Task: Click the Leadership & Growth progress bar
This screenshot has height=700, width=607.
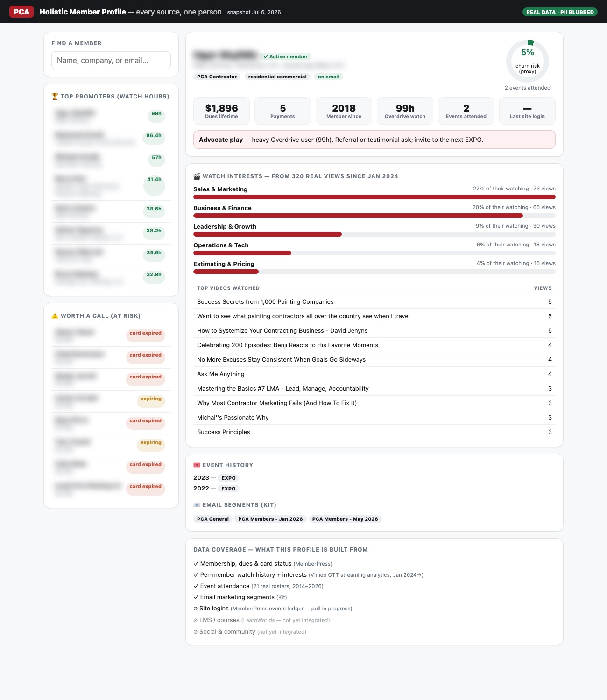Action: pos(374,234)
